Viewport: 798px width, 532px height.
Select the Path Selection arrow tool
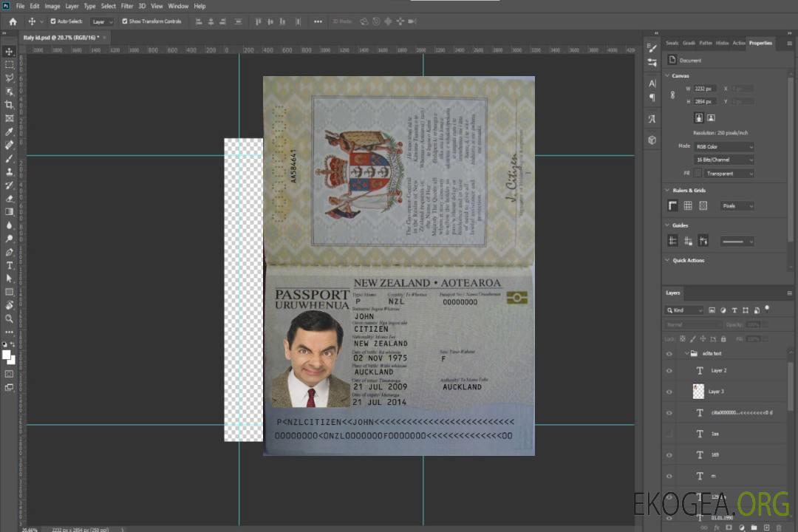[x=9, y=279]
